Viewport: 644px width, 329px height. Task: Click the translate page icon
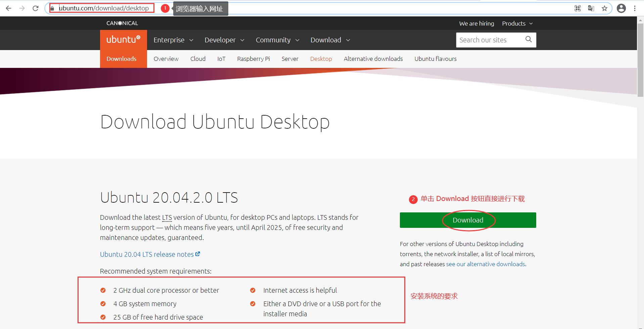point(591,8)
